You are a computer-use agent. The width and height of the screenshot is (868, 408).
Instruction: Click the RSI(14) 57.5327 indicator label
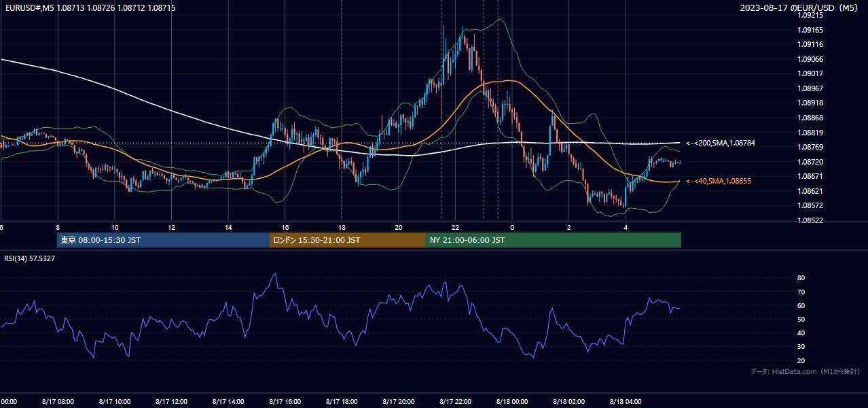point(30,258)
